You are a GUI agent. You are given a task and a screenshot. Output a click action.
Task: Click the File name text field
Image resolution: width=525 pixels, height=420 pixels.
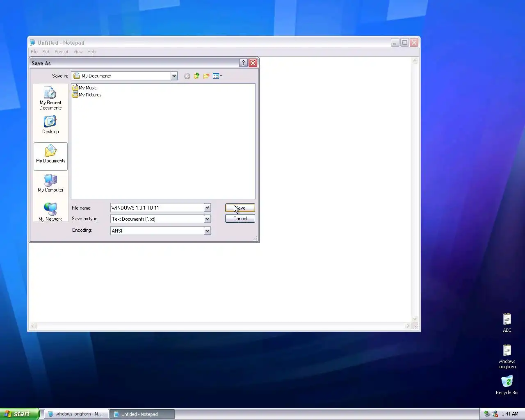pos(157,208)
